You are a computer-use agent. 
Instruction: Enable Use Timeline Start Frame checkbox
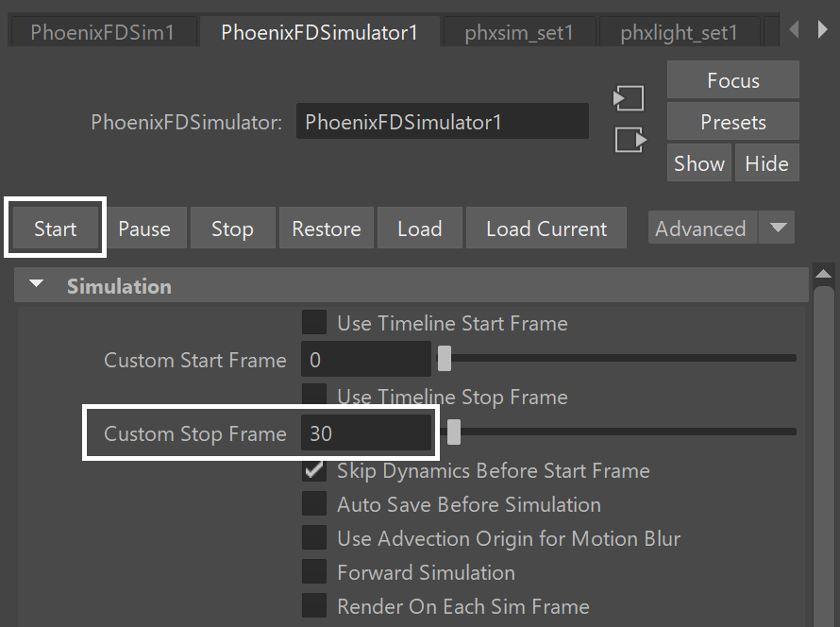pyautogui.click(x=314, y=323)
